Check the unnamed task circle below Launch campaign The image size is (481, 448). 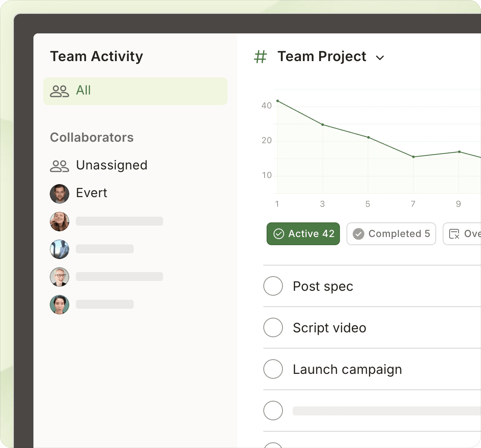pos(273,411)
